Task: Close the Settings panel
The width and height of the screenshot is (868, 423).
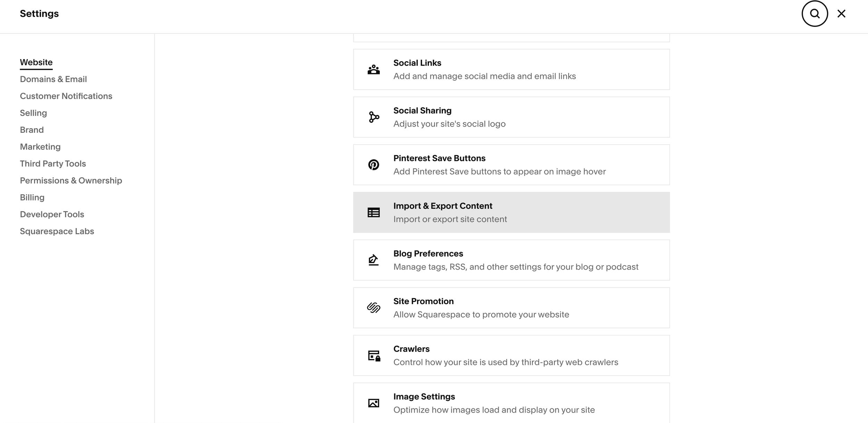Action: pos(841,14)
